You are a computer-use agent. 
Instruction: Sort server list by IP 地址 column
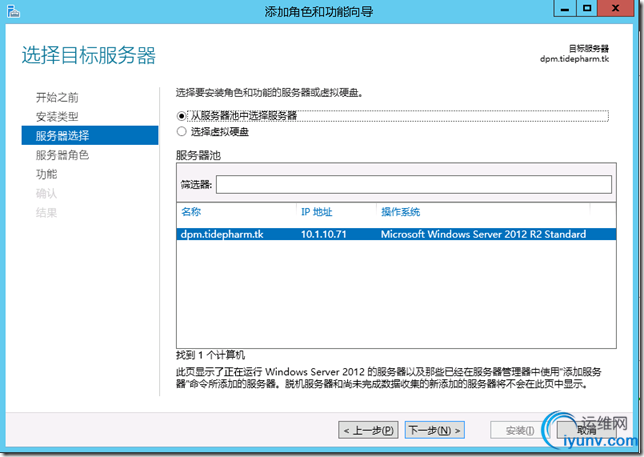[x=316, y=212]
